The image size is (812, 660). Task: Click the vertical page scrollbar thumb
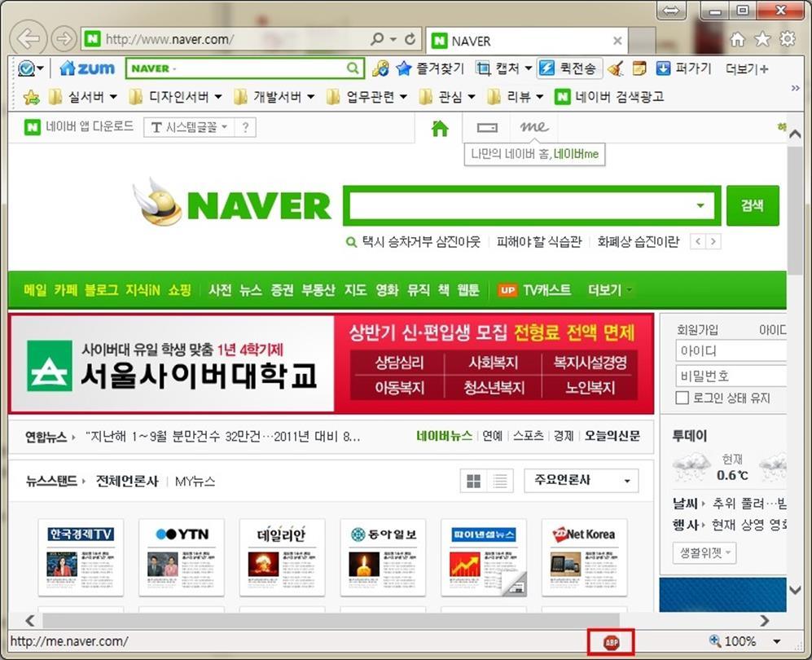coord(795,209)
